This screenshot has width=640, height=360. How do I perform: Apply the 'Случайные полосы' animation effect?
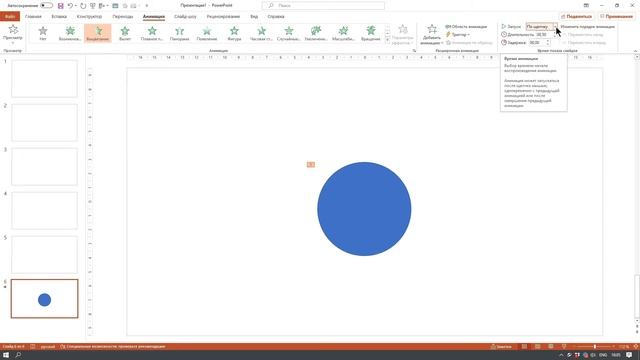(289, 33)
